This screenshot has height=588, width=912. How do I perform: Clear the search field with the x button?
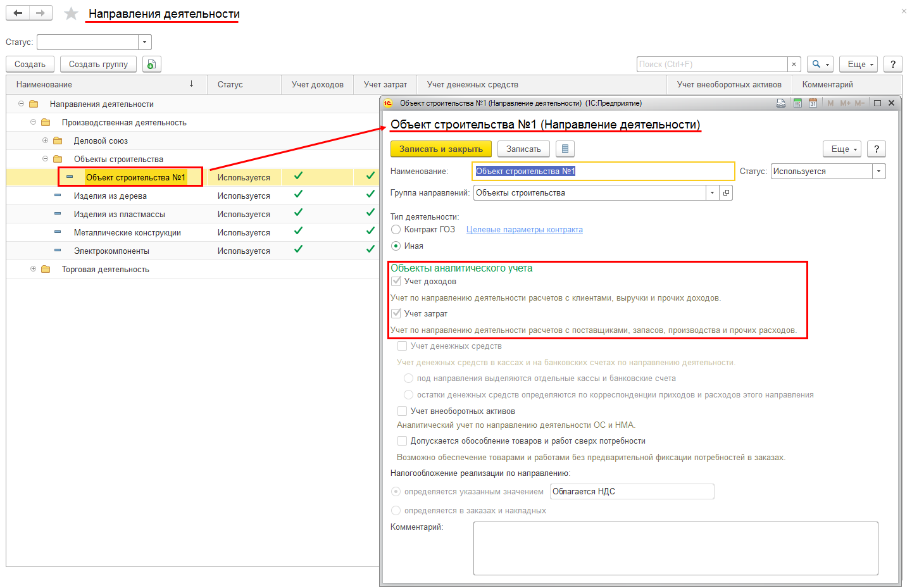794,64
